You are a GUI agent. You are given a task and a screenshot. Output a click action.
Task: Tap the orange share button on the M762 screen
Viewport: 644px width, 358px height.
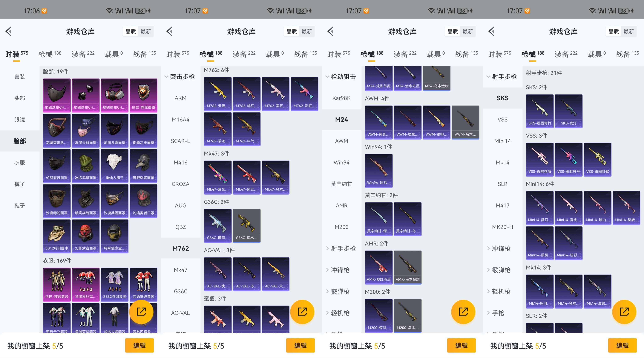pos(302,312)
